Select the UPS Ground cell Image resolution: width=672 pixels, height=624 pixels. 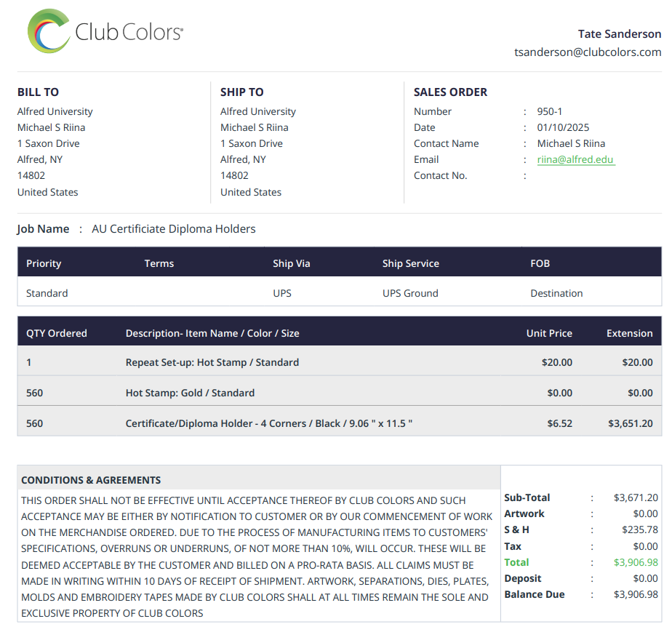[x=410, y=293]
